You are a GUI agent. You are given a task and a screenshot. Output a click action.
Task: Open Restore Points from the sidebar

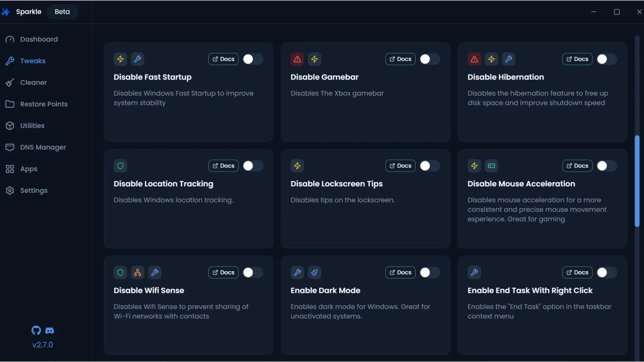[44, 104]
